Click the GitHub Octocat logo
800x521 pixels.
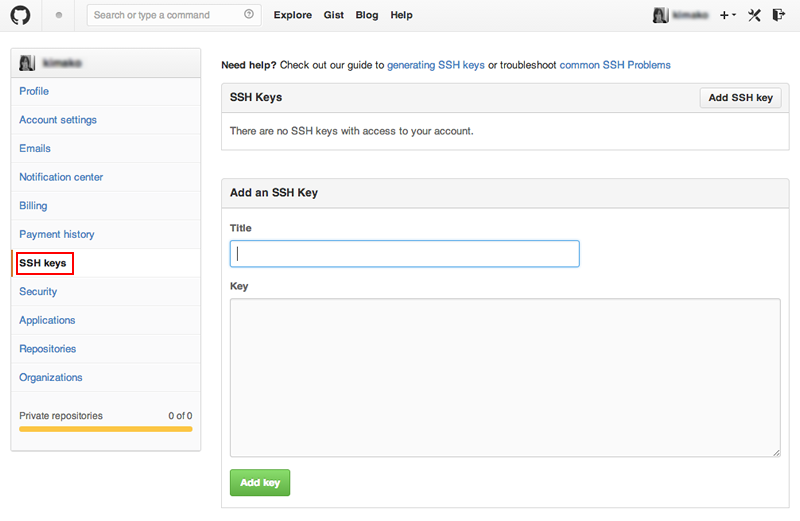21,15
